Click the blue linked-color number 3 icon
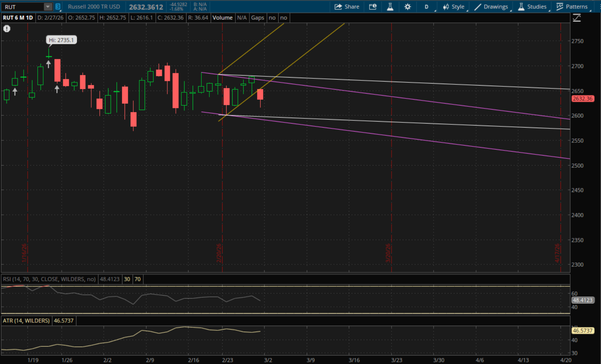Image resolution: width=601 pixels, height=364 pixels. click(x=58, y=7)
